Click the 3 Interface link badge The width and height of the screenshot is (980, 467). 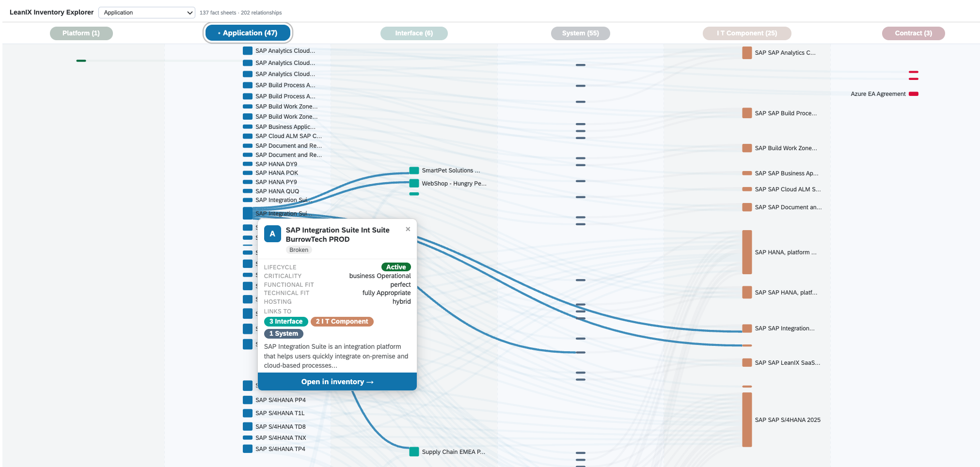coord(286,322)
